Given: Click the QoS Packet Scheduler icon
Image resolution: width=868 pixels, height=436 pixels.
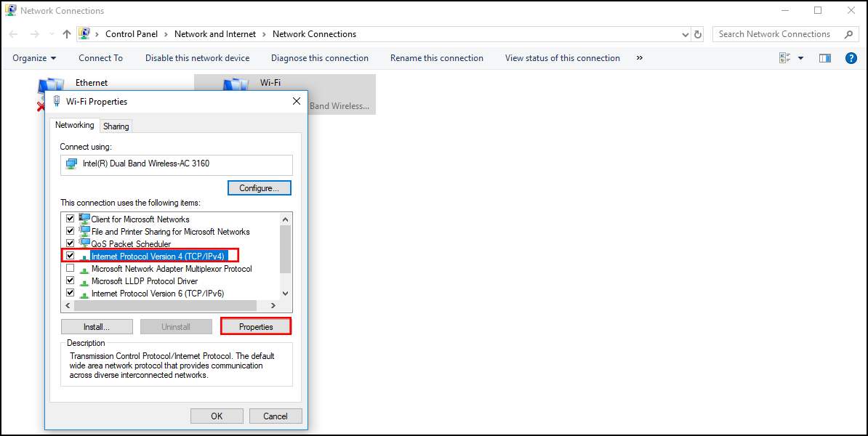Looking at the screenshot, I should 84,243.
